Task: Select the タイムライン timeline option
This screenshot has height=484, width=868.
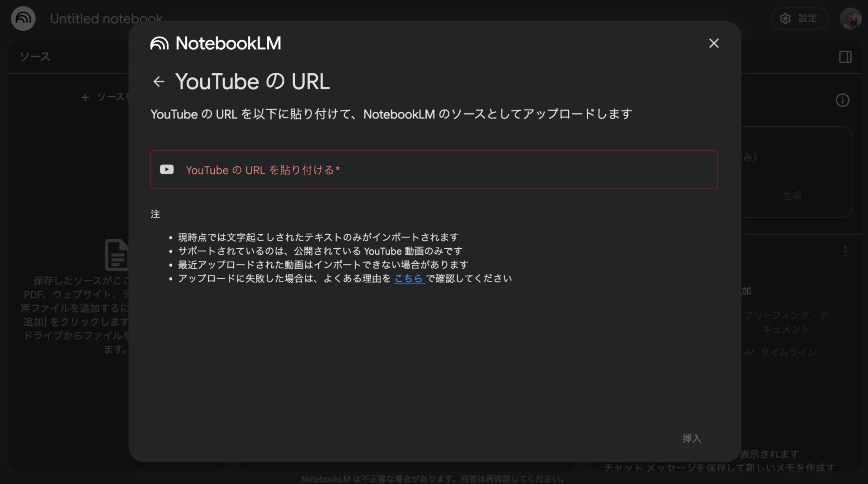Action: tap(780, 352)
